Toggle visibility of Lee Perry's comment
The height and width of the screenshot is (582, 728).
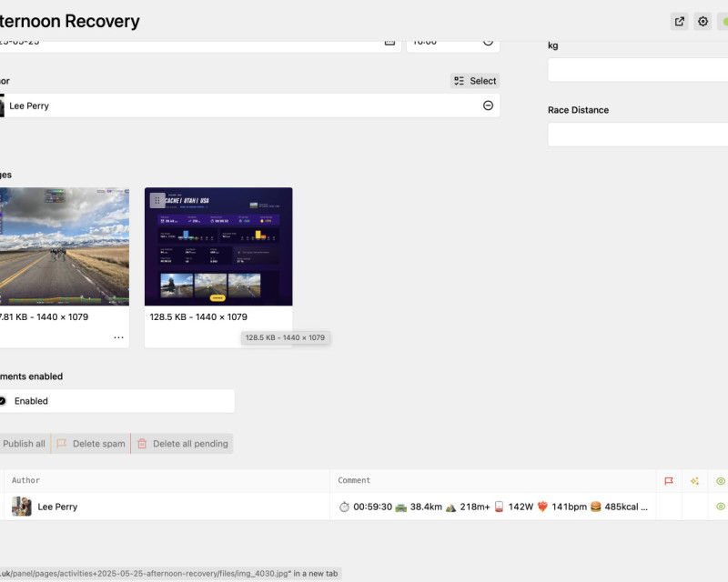pos(720,507)
